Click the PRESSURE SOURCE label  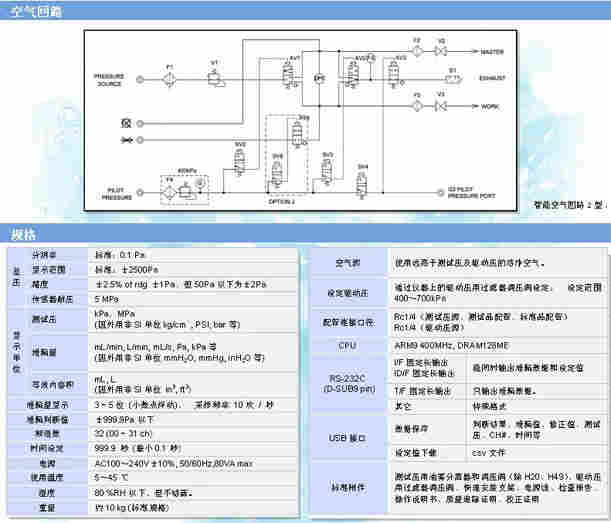point(109,79)
